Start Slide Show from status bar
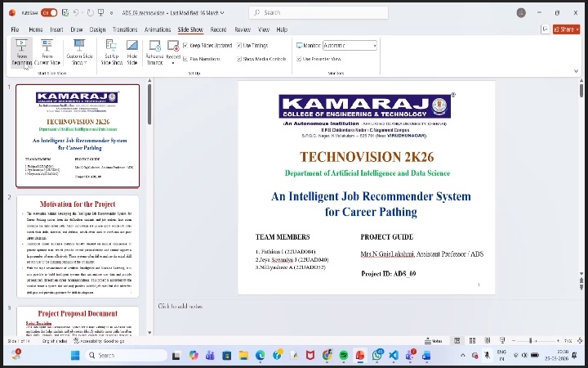The width and height of the screenshot is (588, 368). (502, 340)
